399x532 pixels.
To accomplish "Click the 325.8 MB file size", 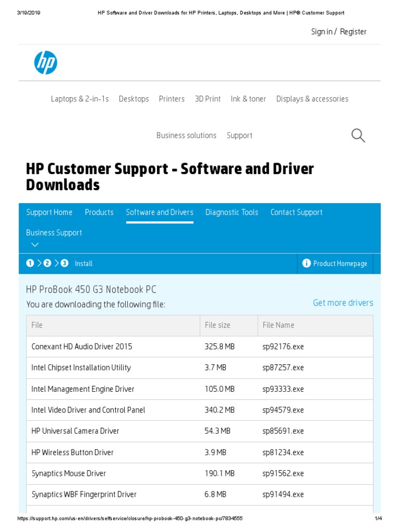I will 220,347.
